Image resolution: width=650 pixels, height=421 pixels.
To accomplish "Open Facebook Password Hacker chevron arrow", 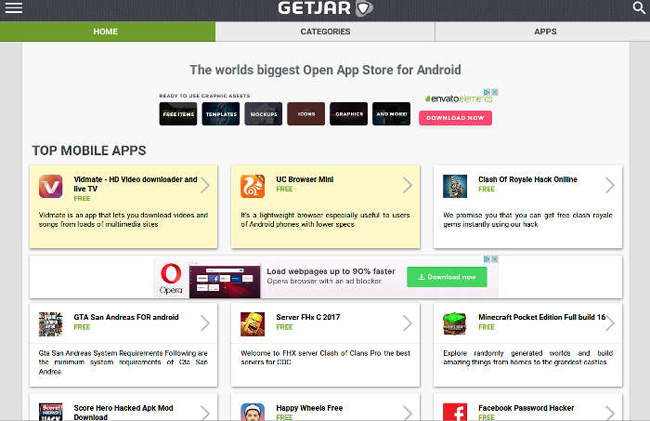I will coord(609,413).
